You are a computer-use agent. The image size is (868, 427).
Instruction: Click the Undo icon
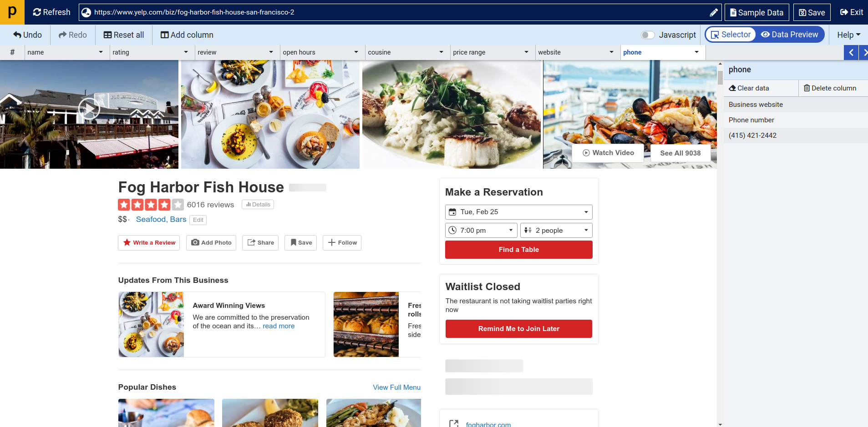pos(16,35)
